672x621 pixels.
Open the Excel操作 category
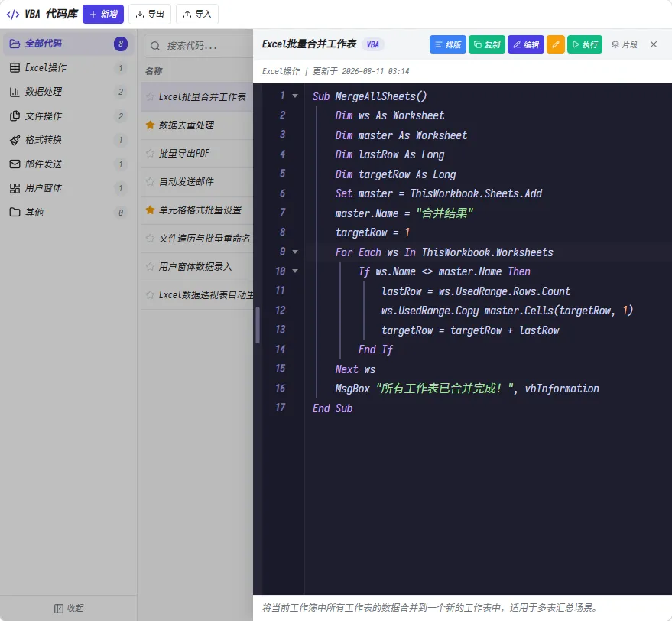[x=69, y=68]
